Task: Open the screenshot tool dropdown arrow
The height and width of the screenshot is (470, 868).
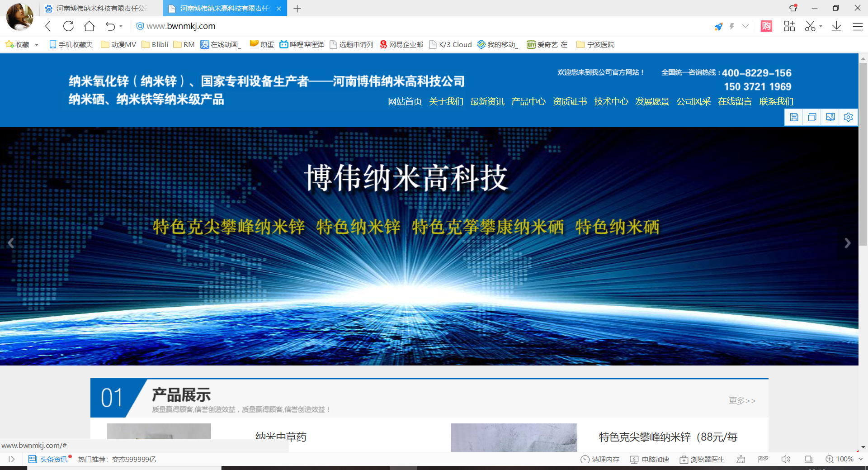Action: click(x=821, y=26)
